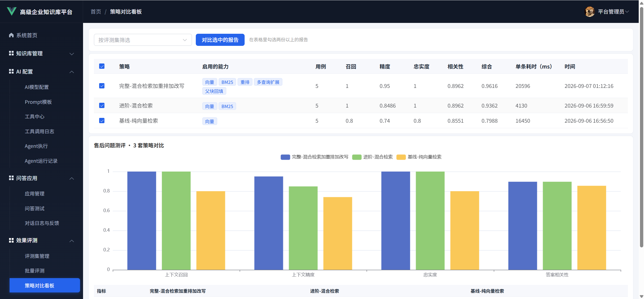The image size is (644, 299).
Task: Open 评测集管理 menu item
Action: [45, 256]
